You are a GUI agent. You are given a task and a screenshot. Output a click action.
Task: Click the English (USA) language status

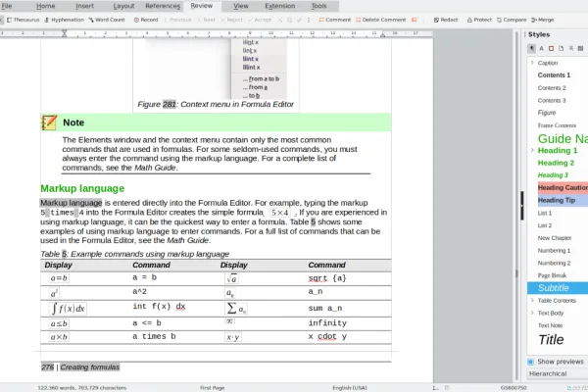coord(350,388)
